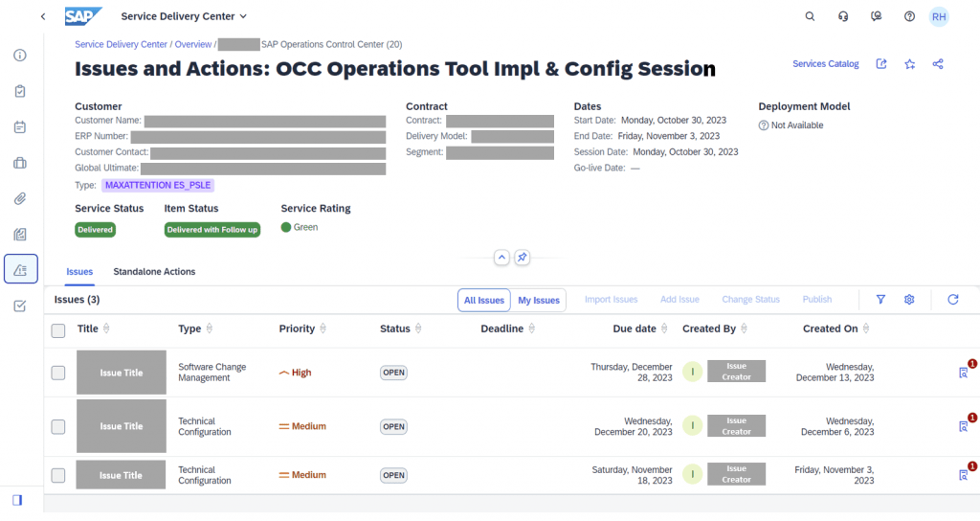Open the information icon in the left sidebar
The height and width of the screenshot is (521, 980).
tap(20, 56)
